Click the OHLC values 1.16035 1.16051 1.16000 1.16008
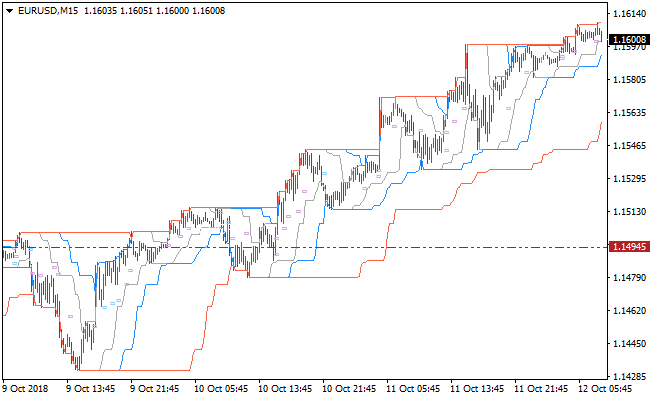 (x=155, y=11)
